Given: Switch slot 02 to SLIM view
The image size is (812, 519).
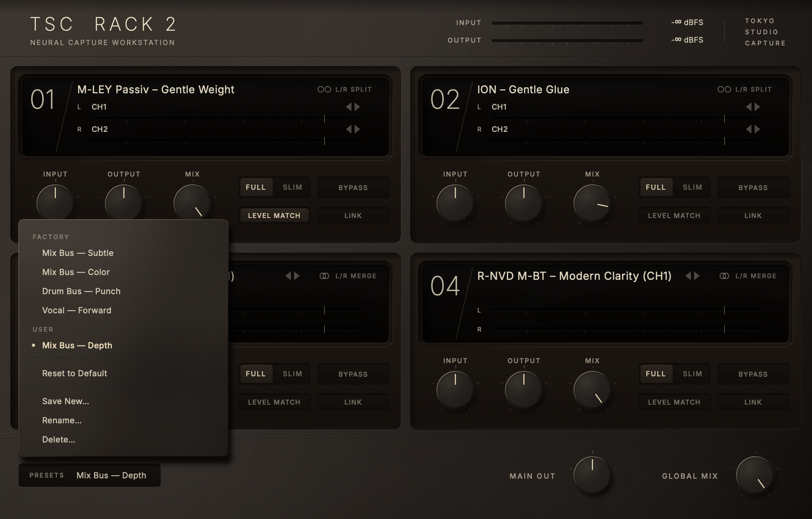Looking at the screenshot, I should (692, 187).
